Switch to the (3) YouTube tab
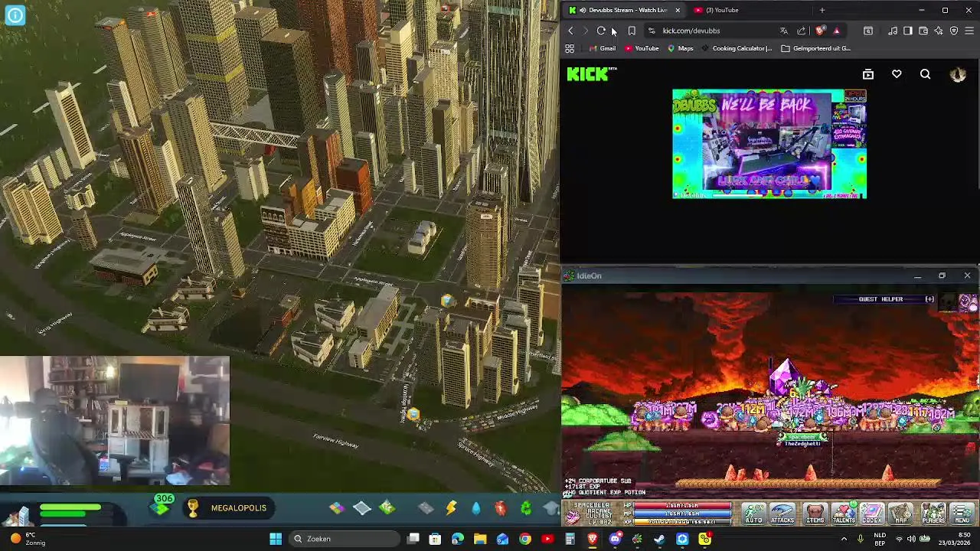Image resolution: width=980 pixels, height=551 pixels. click(721, 10)
